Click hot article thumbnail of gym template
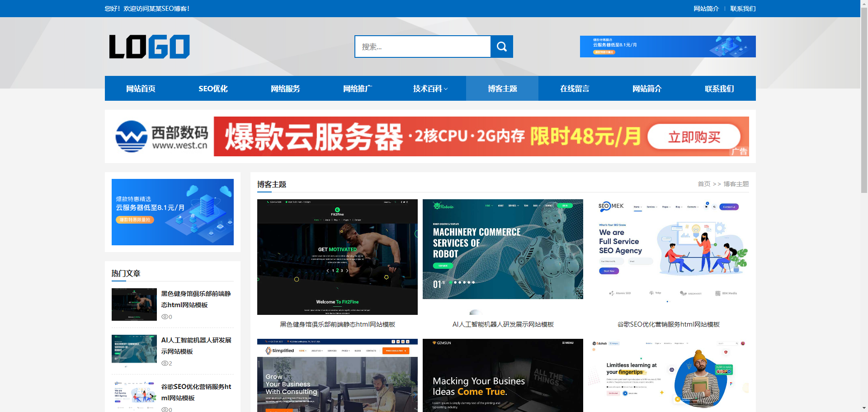This screenshot has height=412, width=868. point(134,304)
